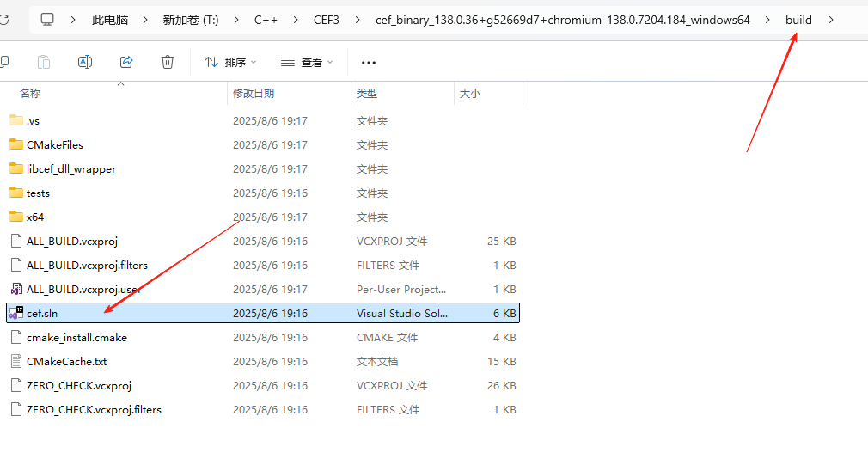Viewport: 868px width, 453px height.
Task: Select the cef.sln file name
Action: coord(42,314)
